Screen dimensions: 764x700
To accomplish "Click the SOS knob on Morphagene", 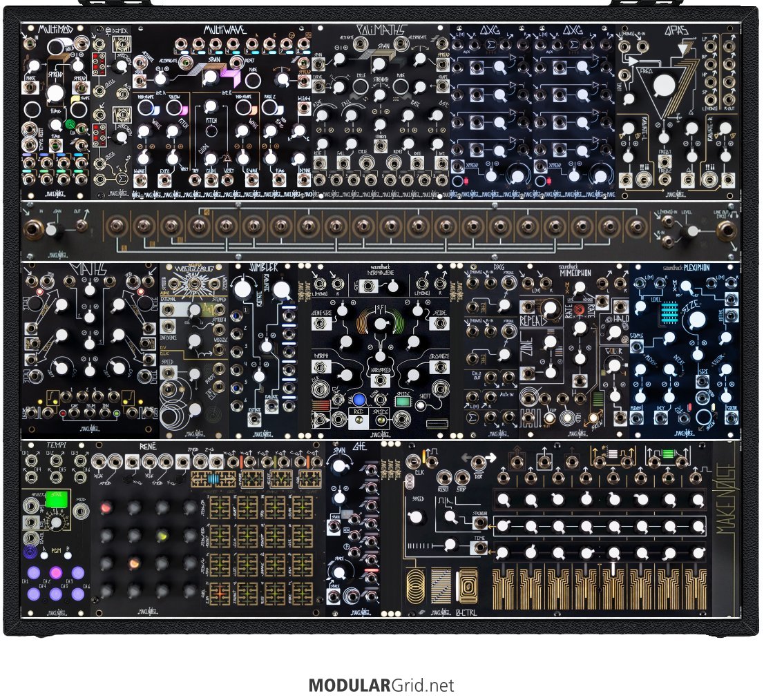I will pos(392,287).
